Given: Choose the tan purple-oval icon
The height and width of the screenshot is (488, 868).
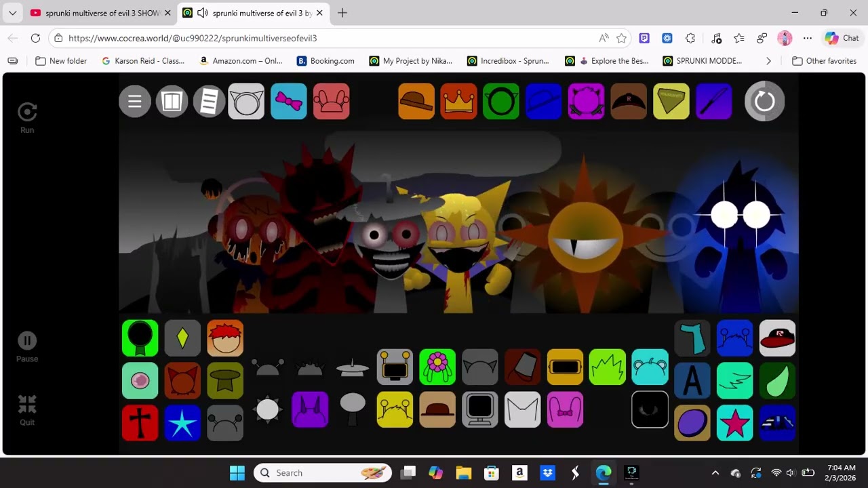Looking at the screenshot, I should pyautogui.click(x=692, y=423).
